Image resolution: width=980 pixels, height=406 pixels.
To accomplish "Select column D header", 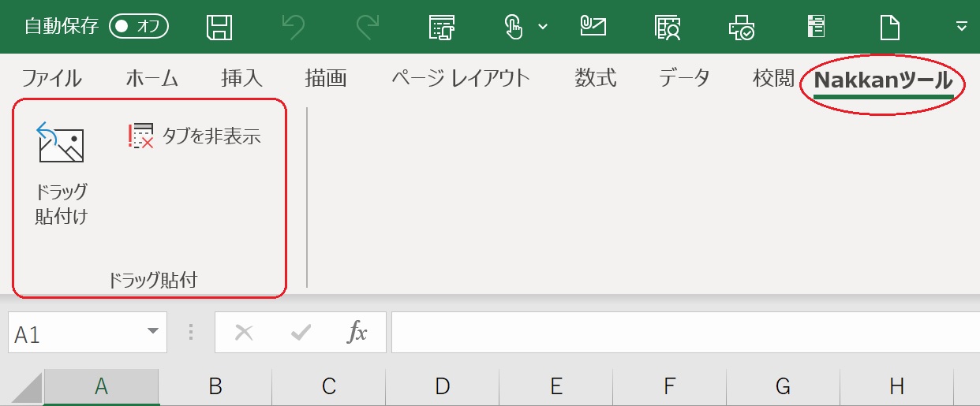I will click(443, 386).
